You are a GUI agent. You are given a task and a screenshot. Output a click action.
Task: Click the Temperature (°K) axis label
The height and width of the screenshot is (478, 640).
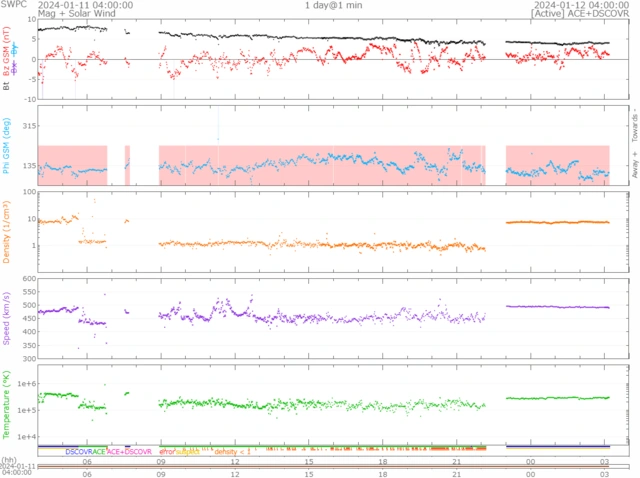[6, 403]
